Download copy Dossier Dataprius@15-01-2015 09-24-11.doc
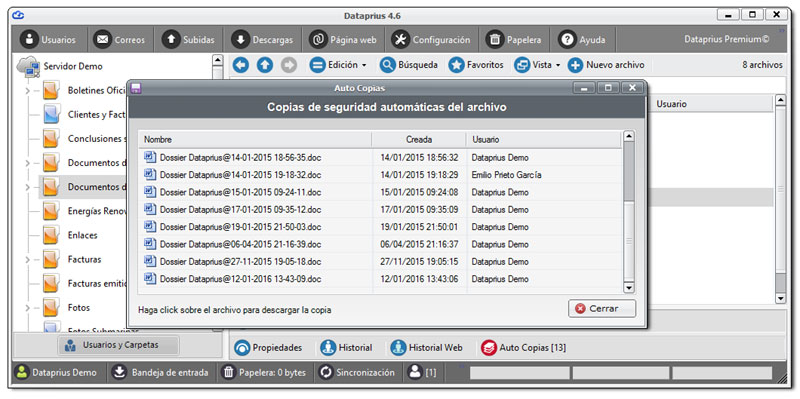The height and width of the screenshot is (399, 800). click(240, 192)
